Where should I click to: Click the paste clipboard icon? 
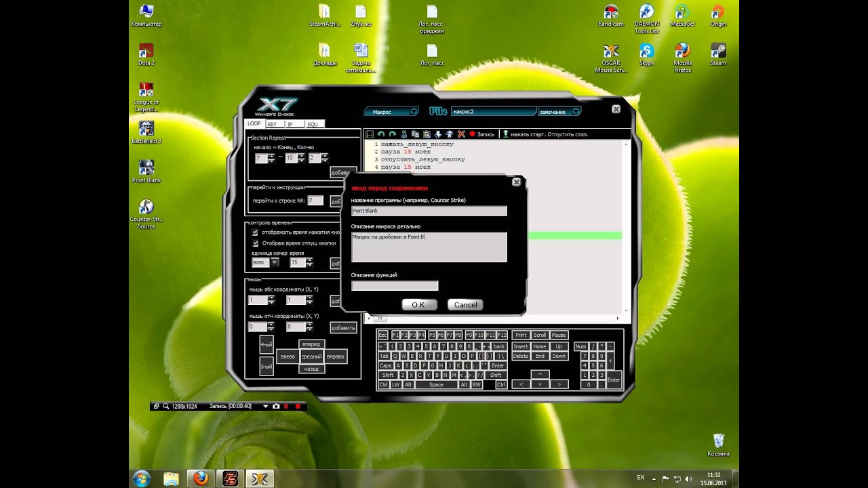click(x=427, y=134)
